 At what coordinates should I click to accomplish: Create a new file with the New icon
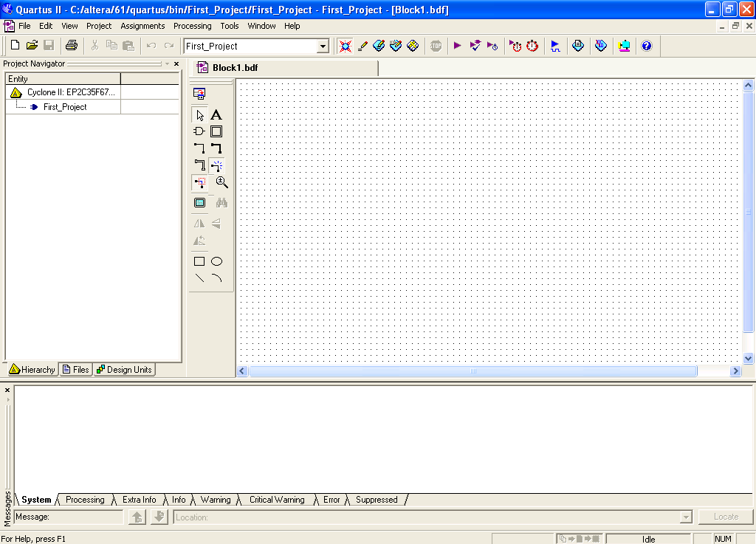[x=15, y=45]
